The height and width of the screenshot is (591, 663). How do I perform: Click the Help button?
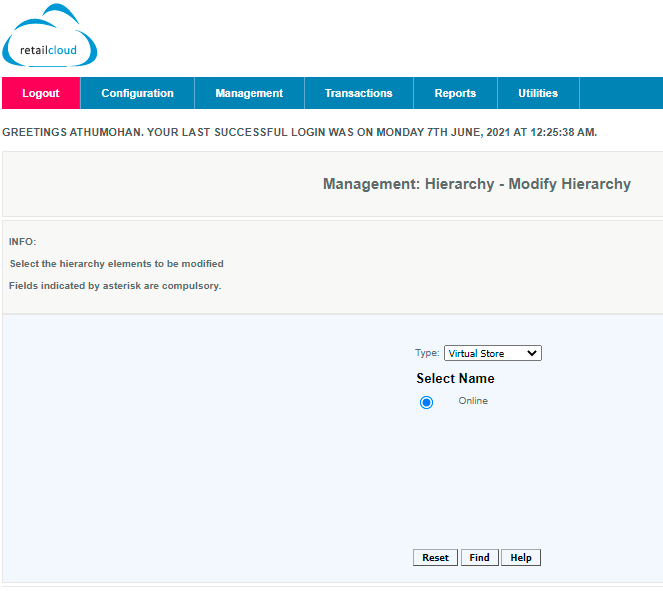point(521,558)
